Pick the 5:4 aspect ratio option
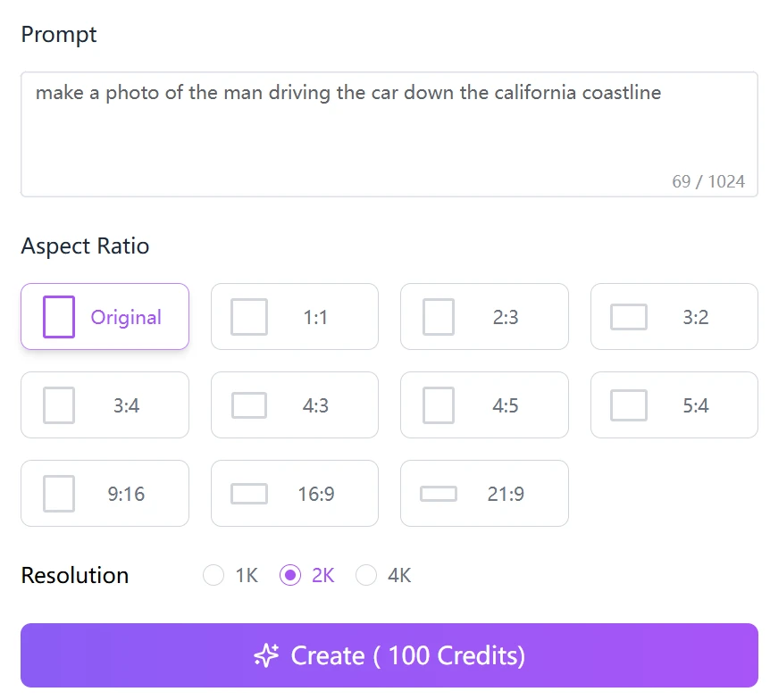Viewport: 770px width, 700px height. (x=674, y=405)
